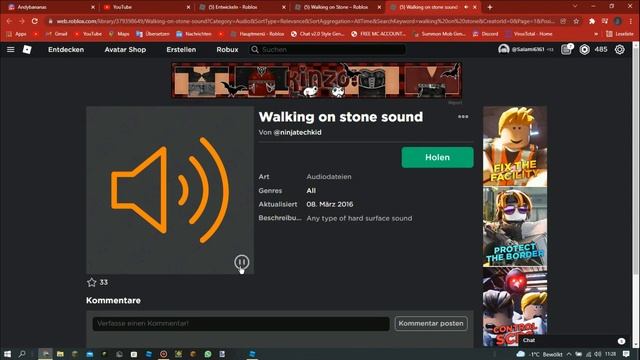Open the browser extensions puzzle icon
640x360 pixels.
592,21
